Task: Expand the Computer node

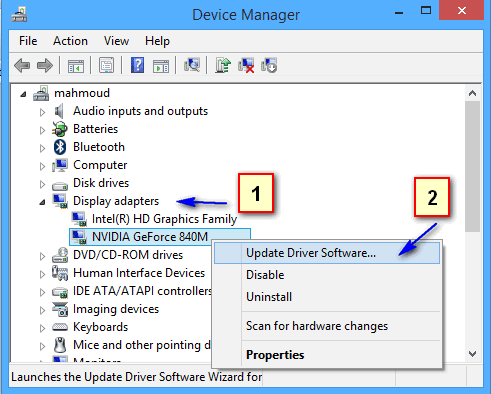Action: tap(42, 166)
